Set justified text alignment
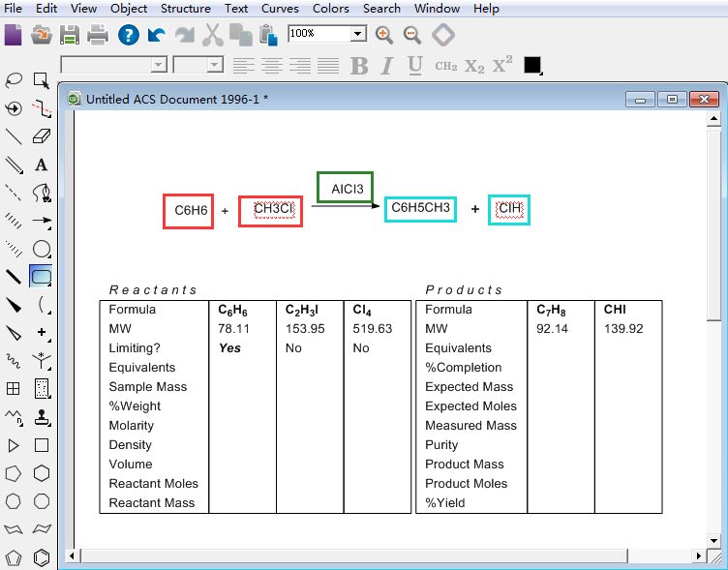This screenshot has width=728, height=570. pos(328,66)
